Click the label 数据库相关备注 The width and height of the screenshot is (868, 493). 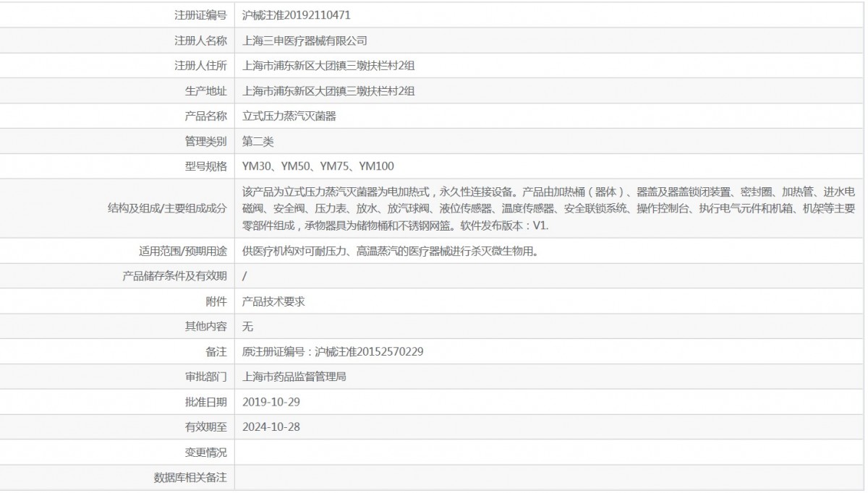(x=190, y=478)
